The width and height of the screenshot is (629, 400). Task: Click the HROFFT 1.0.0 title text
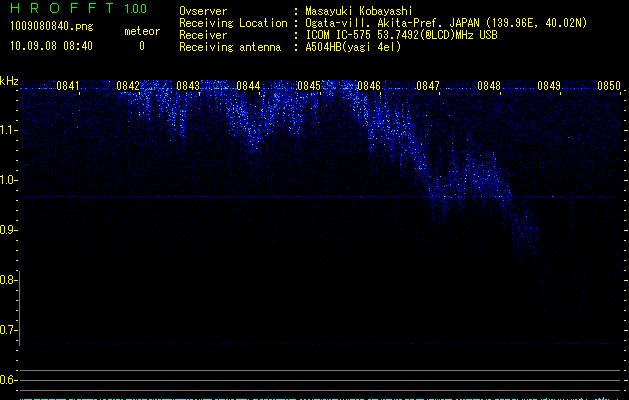(x=78, y=8)
